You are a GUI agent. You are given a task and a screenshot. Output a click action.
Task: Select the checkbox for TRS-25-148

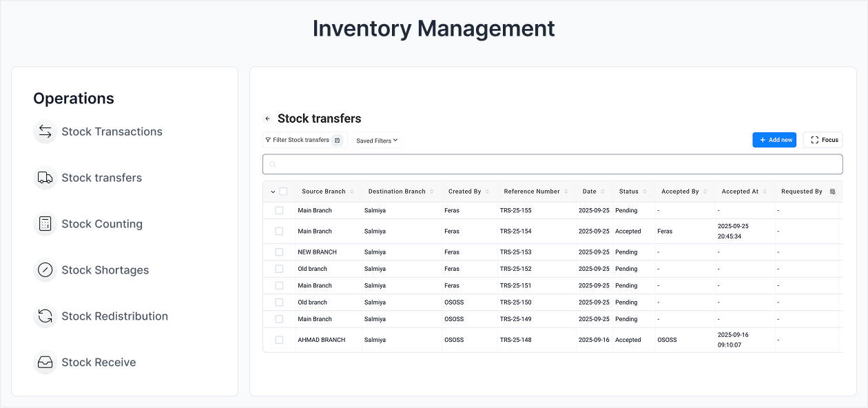click(279, 340)
